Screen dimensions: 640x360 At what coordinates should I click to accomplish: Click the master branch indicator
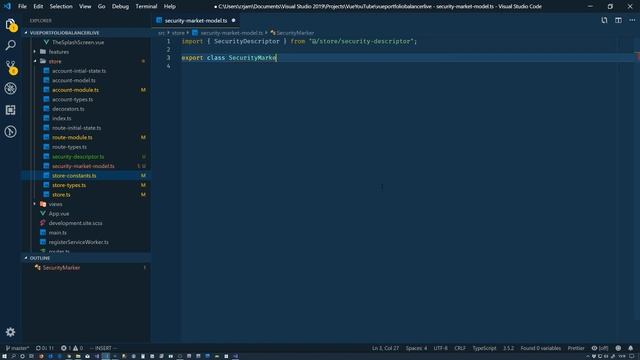17,348
